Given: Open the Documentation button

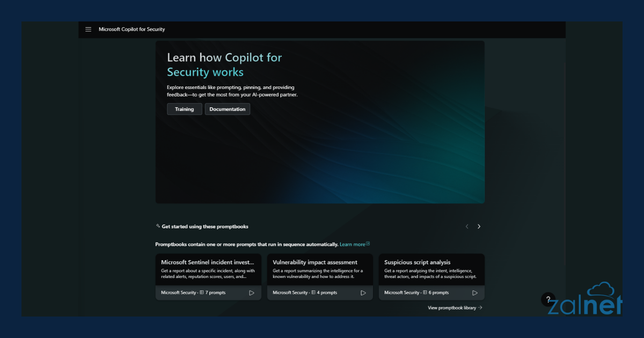Looking at the screenshot, I should [x=228, y=109].
